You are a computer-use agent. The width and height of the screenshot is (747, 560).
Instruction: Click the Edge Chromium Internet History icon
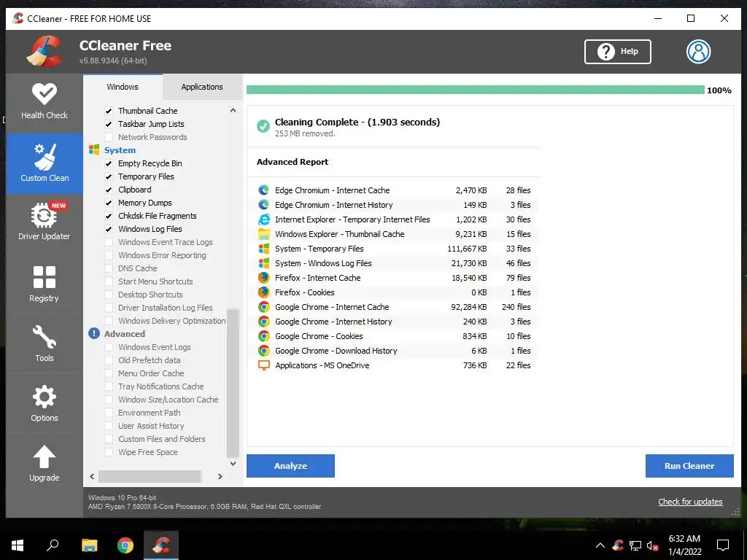263,205
